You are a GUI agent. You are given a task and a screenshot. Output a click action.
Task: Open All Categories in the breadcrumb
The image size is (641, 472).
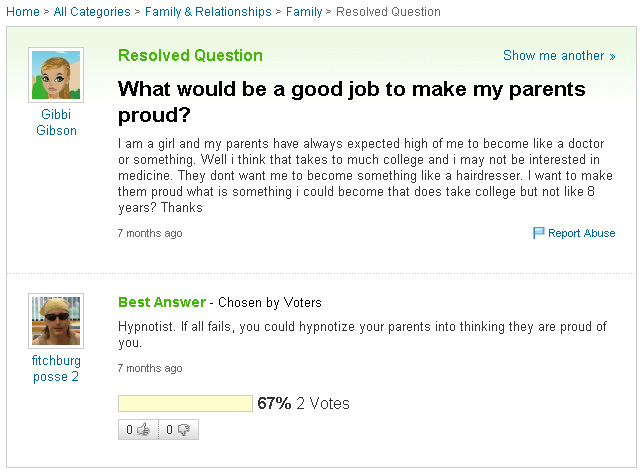point(92,11)
